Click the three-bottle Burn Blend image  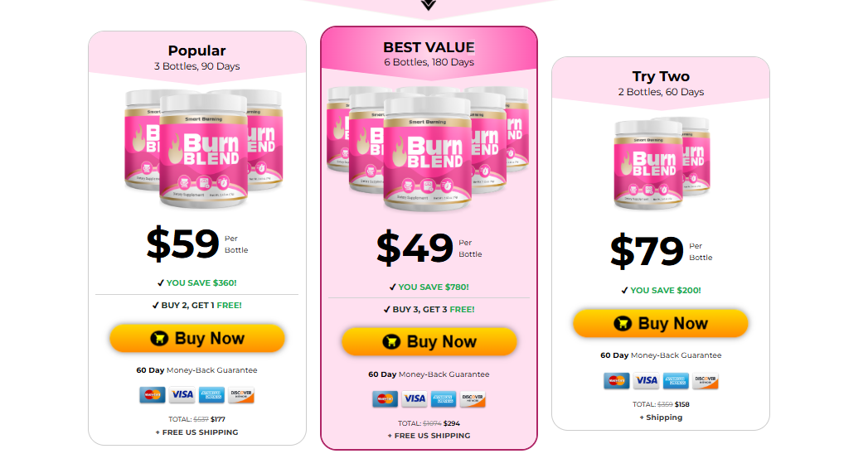(204, 148)
